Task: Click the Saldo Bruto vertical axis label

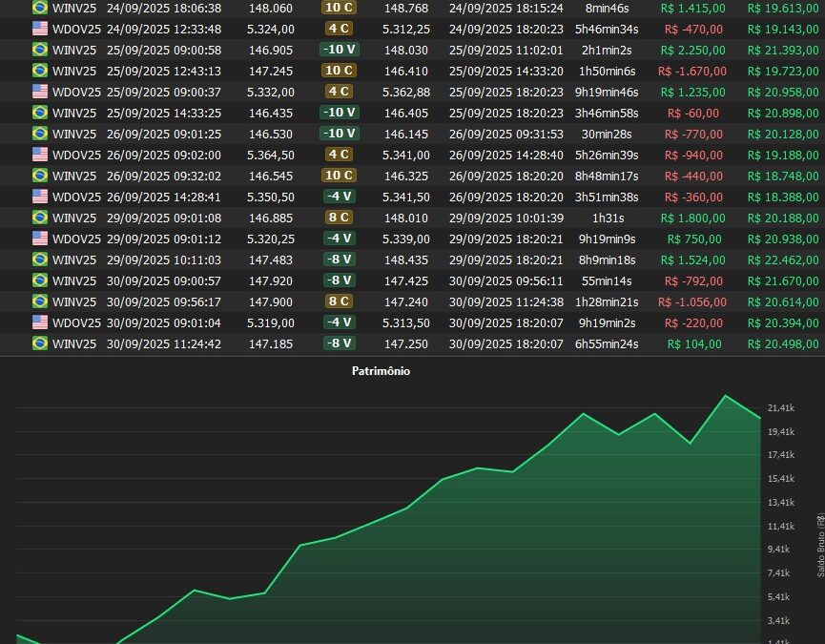Action: coord(819,544)
